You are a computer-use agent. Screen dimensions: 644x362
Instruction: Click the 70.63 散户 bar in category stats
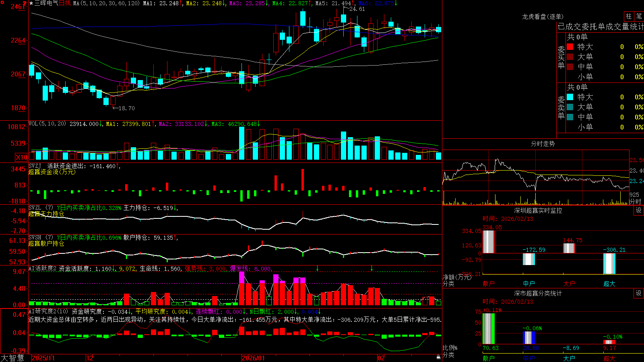(x=488, y=329)
